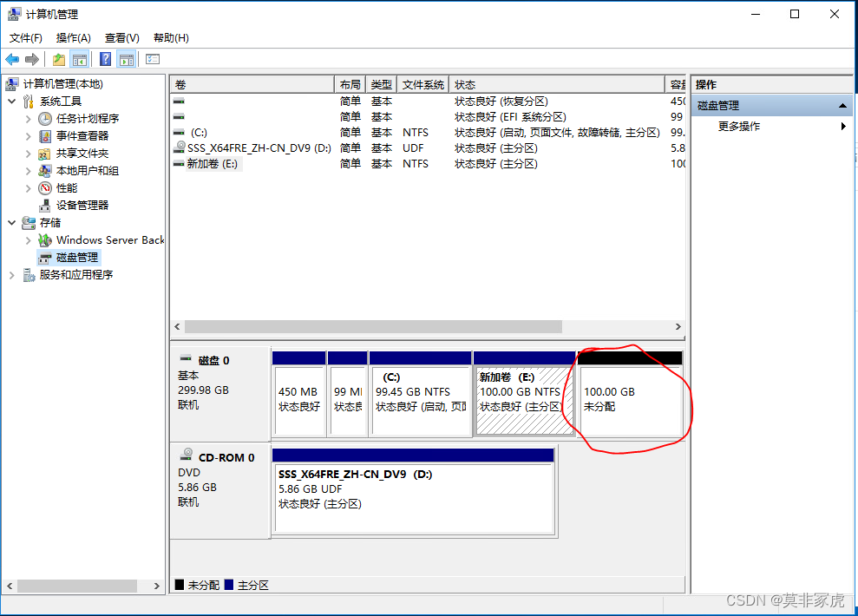
Task: Click the blue Help question mark icon
Action: tap(106, 59)
